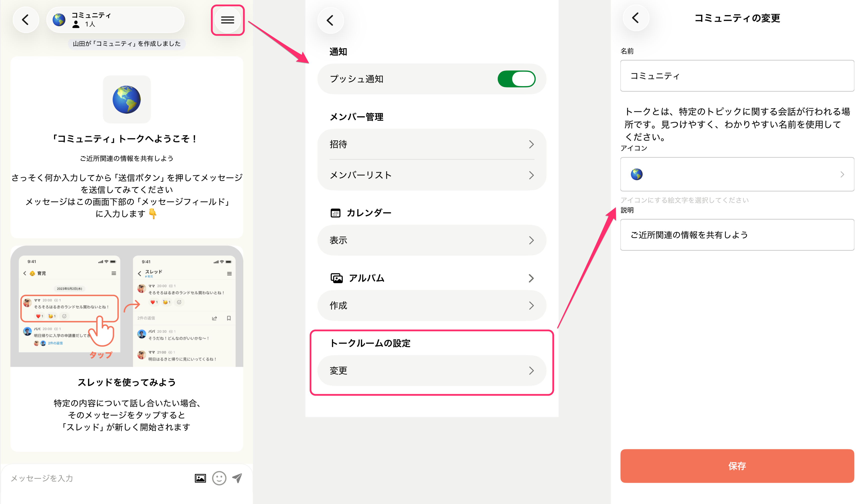Tap the back arrow in the chat screen
Screen dimensions: 864x504
point(26,20)
